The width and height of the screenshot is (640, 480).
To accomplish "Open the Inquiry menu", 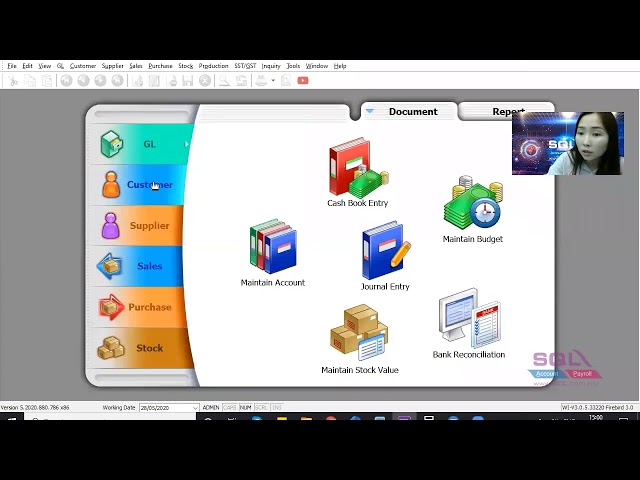I will [271, 66].
